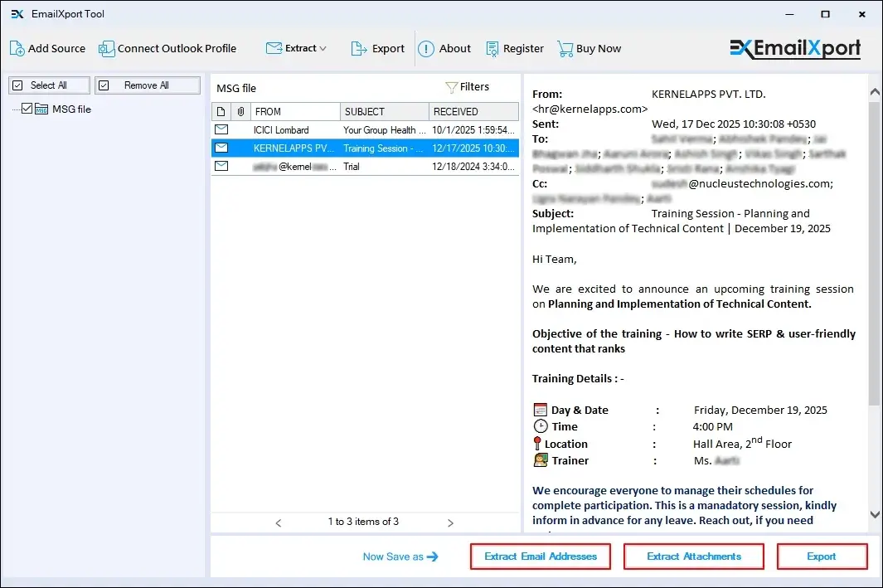Click the Extract Attachments button
This screenshot has height=588, width=883.
[693, 556]
